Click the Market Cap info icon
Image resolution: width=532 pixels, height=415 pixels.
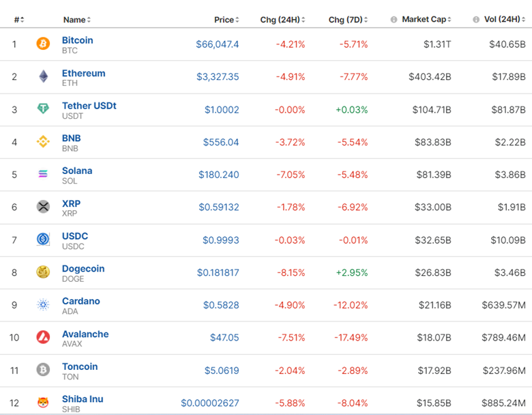click(394, 20)
